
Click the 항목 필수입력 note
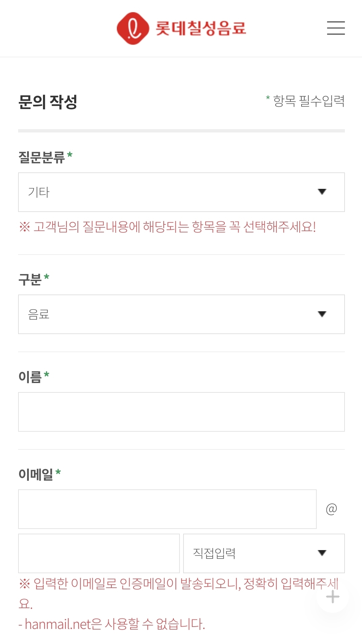click(308, 101)
